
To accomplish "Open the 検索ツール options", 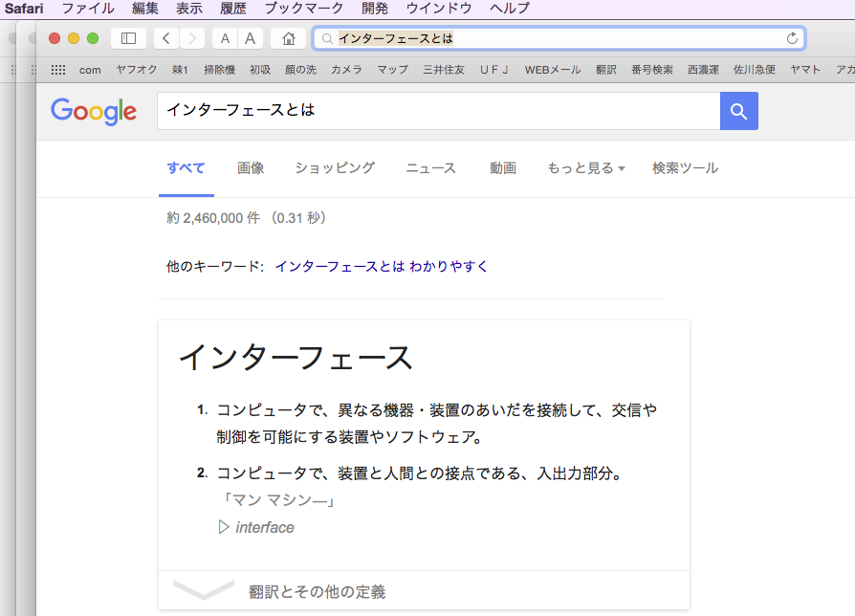I will coord(685,168).
